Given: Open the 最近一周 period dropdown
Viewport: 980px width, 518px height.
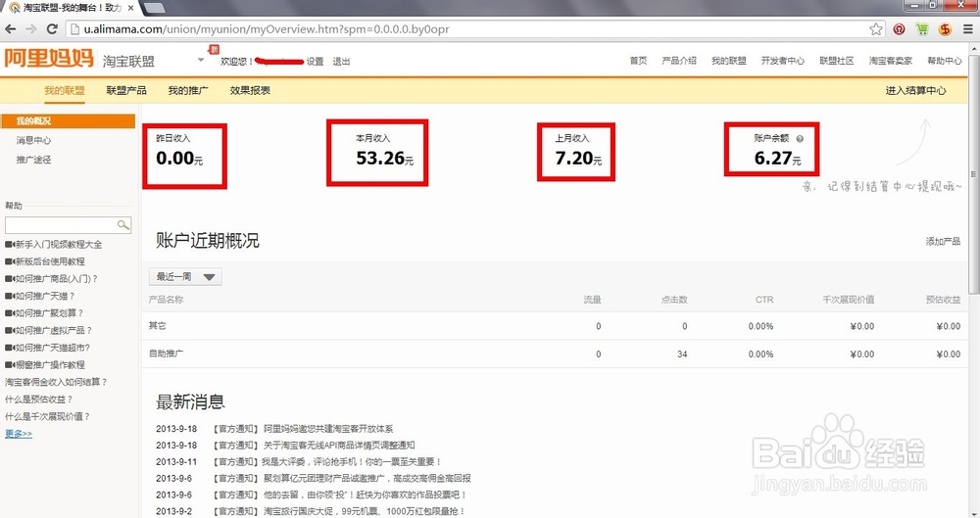Looking at the screenshot, I should point(185,276).
